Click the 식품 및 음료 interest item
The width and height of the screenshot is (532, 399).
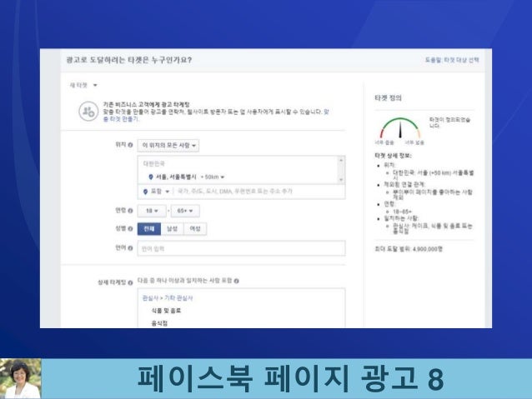pos(166,311)
